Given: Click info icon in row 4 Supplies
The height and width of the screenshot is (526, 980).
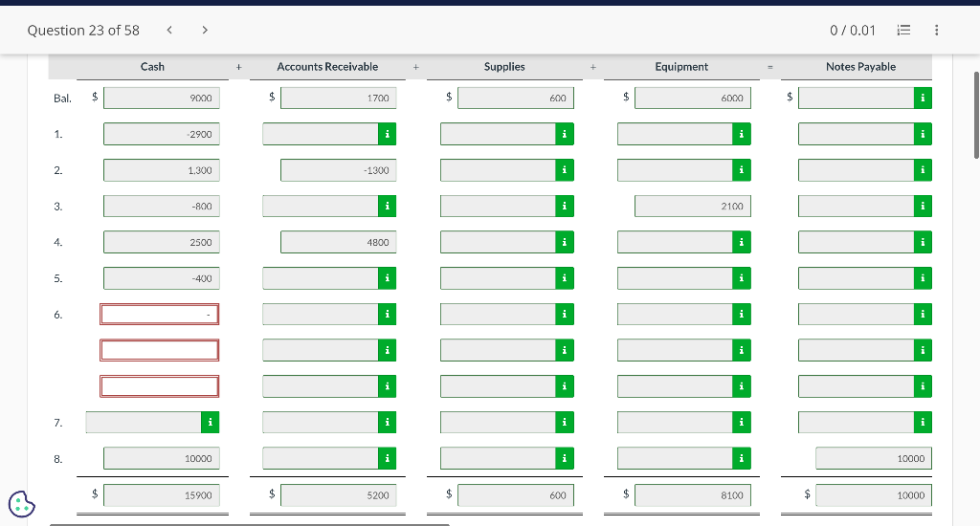Looking at the screenshot, I should click(565, 242).
